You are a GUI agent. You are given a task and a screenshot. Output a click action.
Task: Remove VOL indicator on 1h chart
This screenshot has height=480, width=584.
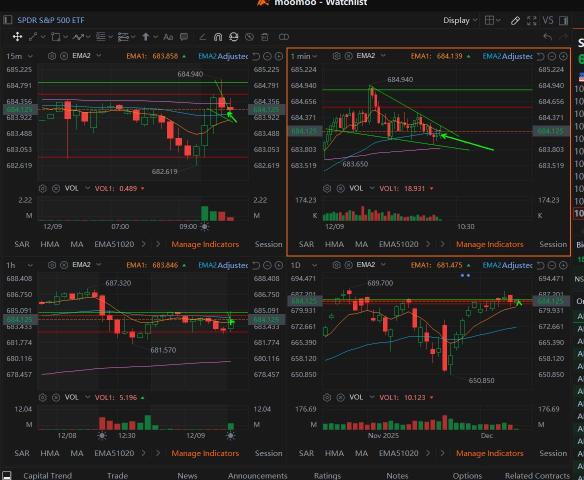point(56,397)
